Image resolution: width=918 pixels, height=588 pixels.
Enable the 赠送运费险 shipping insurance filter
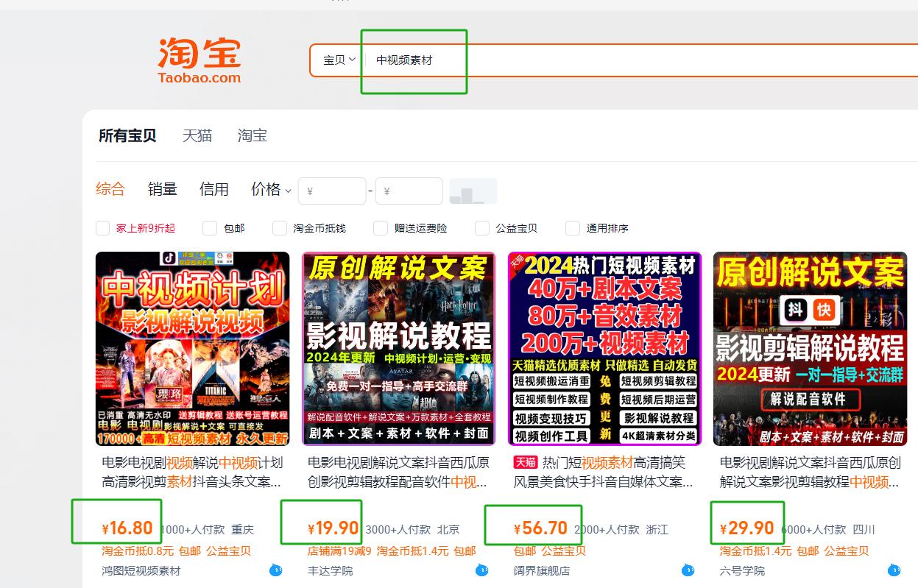(x=381, y=228)
